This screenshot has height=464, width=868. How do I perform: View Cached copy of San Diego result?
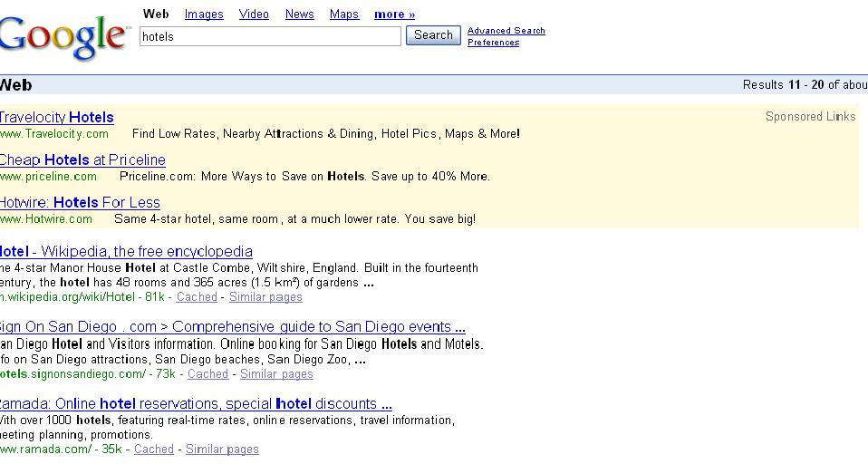207,374
